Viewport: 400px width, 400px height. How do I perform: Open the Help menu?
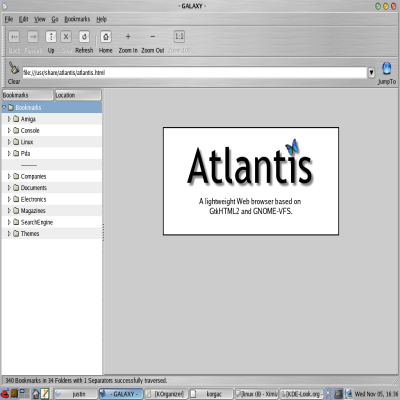coord(102,19)
